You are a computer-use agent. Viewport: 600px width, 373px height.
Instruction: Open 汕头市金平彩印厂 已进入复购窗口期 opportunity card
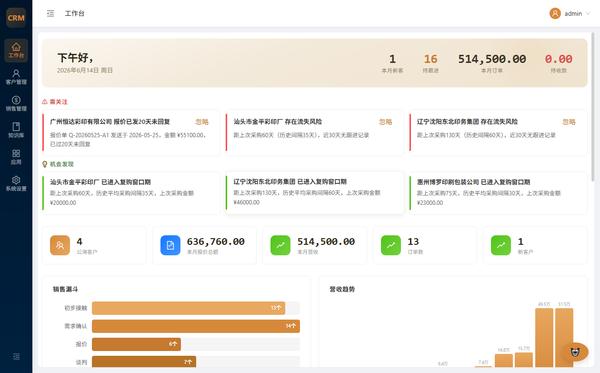tap(131, 192)
